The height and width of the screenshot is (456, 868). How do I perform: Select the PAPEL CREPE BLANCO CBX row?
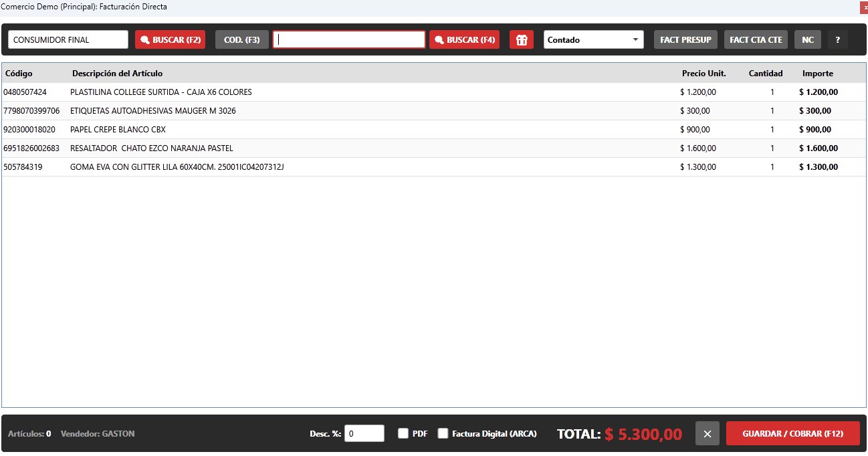[433, 130]
